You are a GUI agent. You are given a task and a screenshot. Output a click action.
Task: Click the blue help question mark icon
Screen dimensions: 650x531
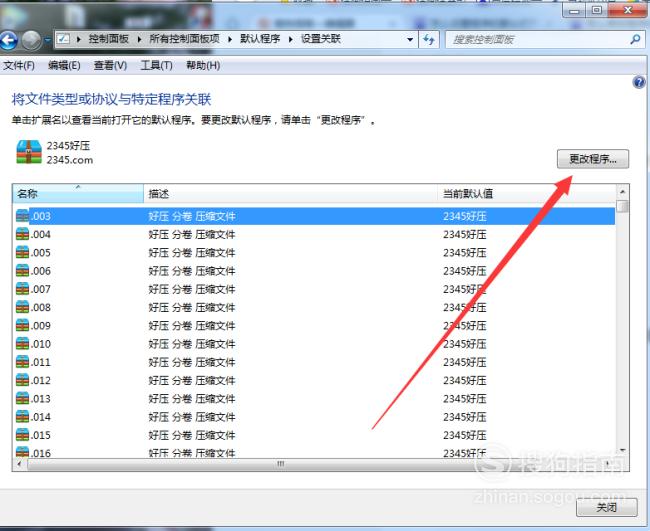[639, 82]
